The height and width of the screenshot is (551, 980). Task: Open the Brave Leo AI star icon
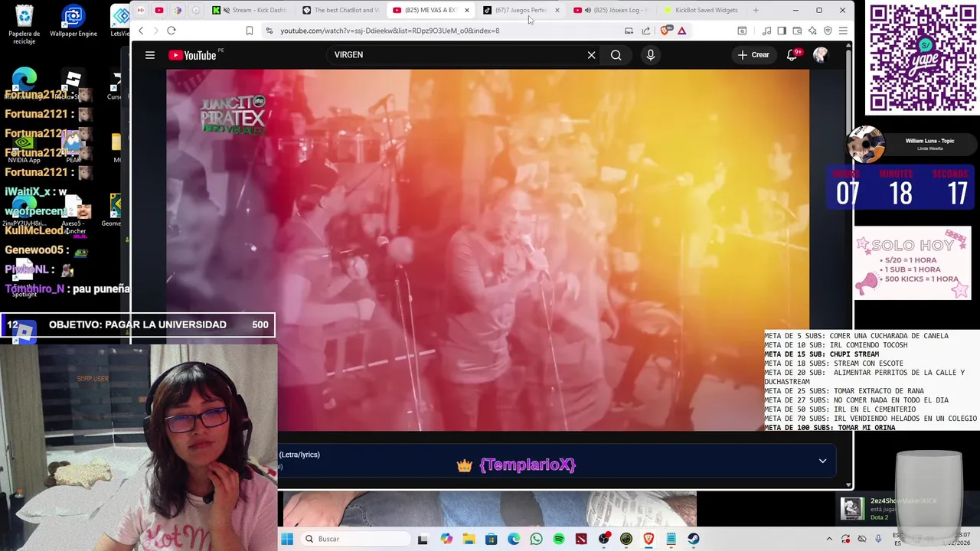pos(812,31)
